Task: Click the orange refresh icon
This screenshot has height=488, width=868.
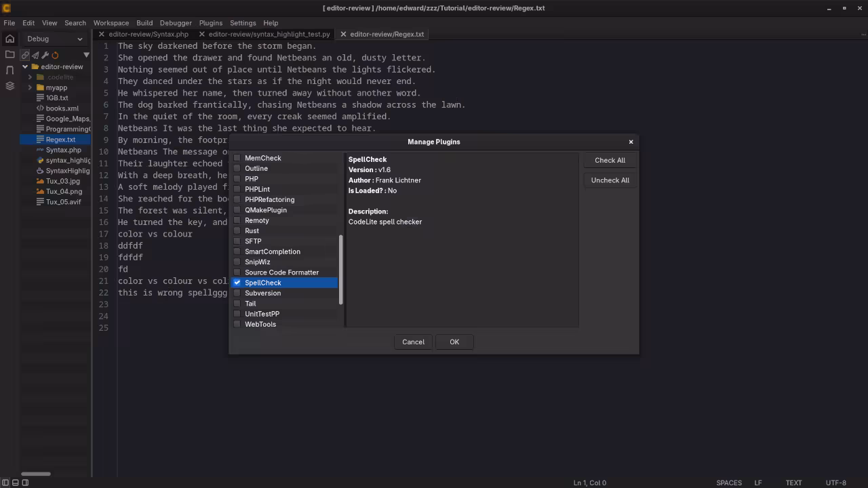Action: (x=55, y=55)
